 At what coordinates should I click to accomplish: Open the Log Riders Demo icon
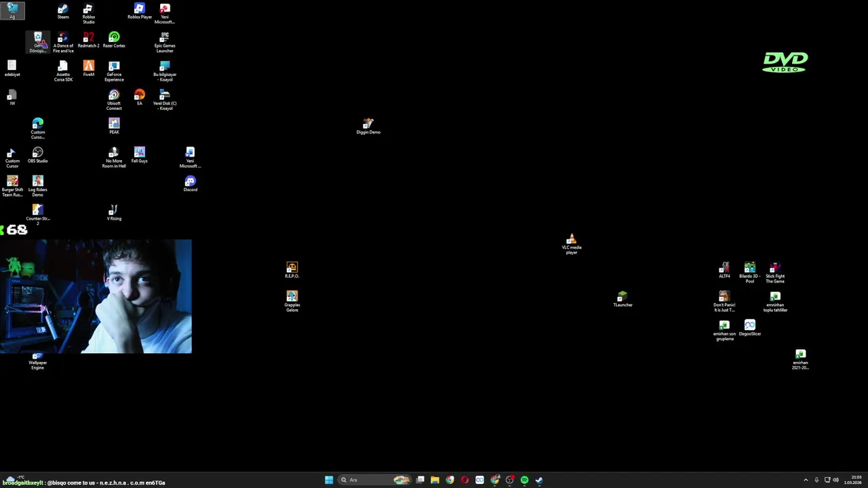pyautogui.click(x=38, y=186)
